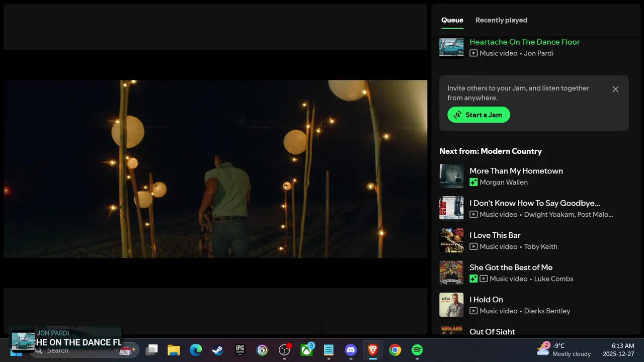Image resolution: width=644 pixels, height=362 pixels.
Task: Open Steam from the taskbar
Action: tap(218, 350)
